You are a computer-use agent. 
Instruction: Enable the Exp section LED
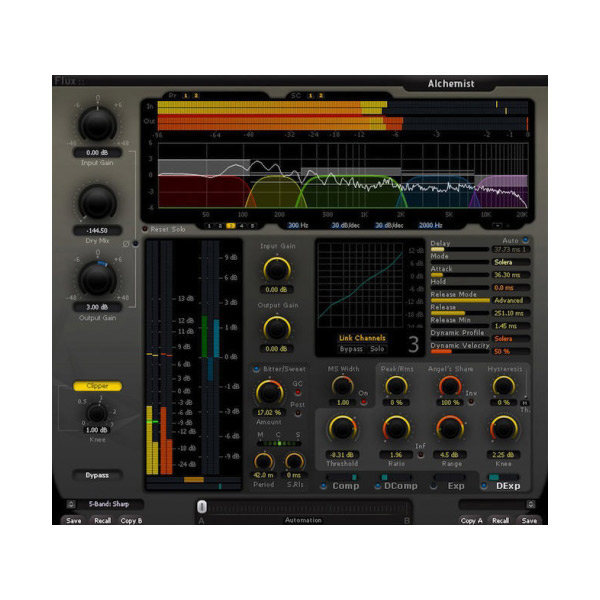(434, 486)
